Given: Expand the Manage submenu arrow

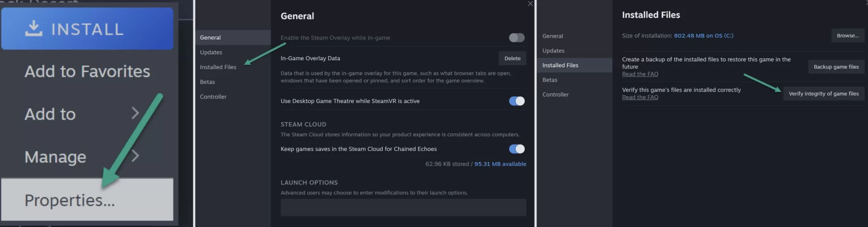Looking at the screenshot, I should [x=135, y=156].
